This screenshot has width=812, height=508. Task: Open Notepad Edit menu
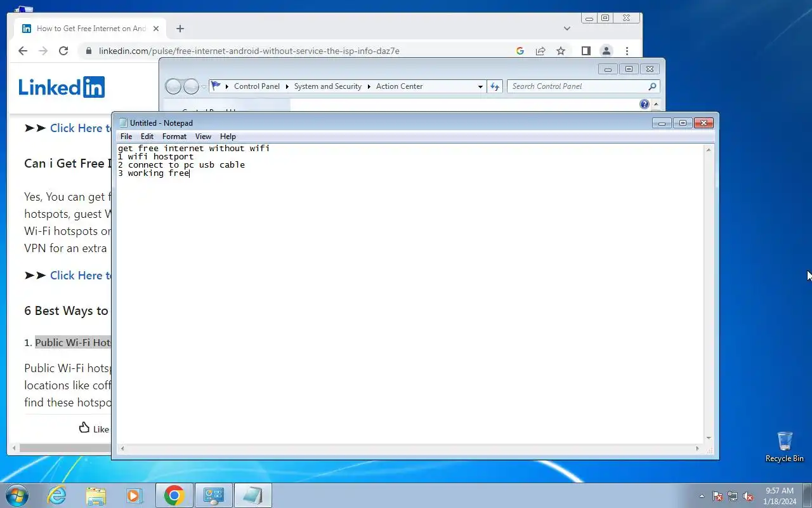(147, 136)
